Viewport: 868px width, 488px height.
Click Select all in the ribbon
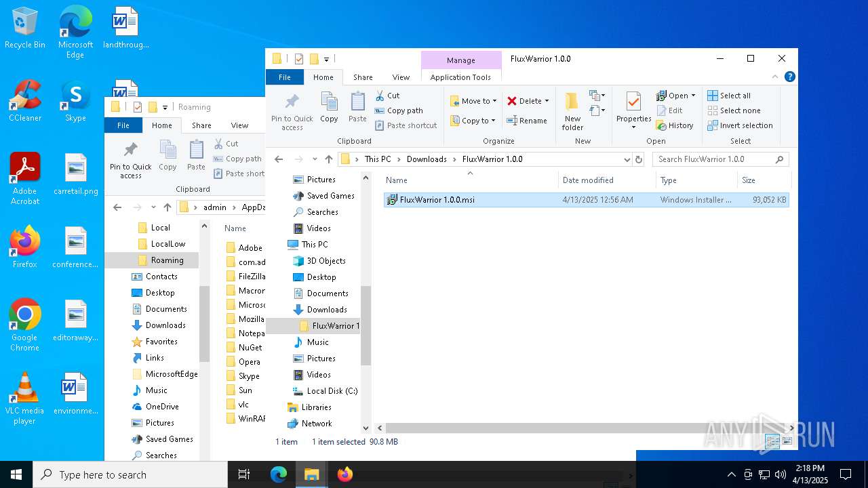point(728,96)
